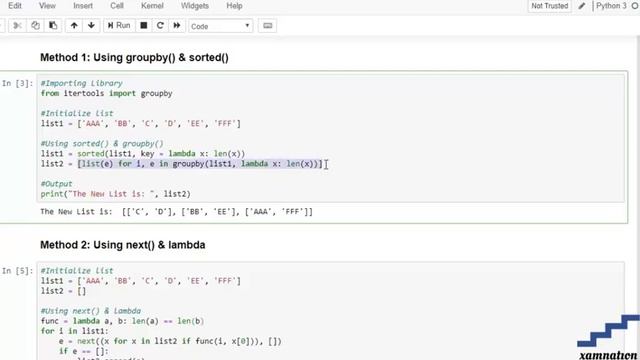Click heading Method 2: Using next() & lambda

pyautogui.click(x=122, y=245)
